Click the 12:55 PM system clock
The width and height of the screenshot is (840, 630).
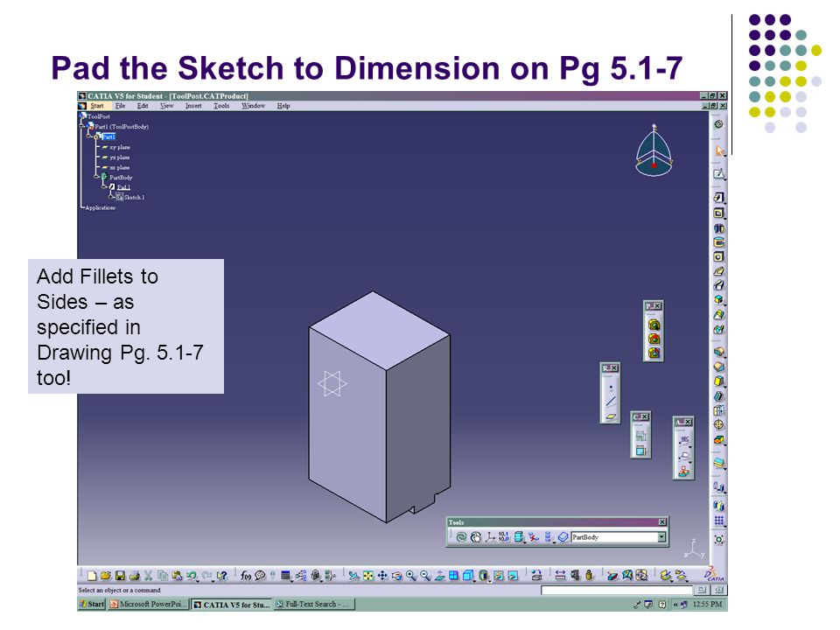[x=707, y=605]
